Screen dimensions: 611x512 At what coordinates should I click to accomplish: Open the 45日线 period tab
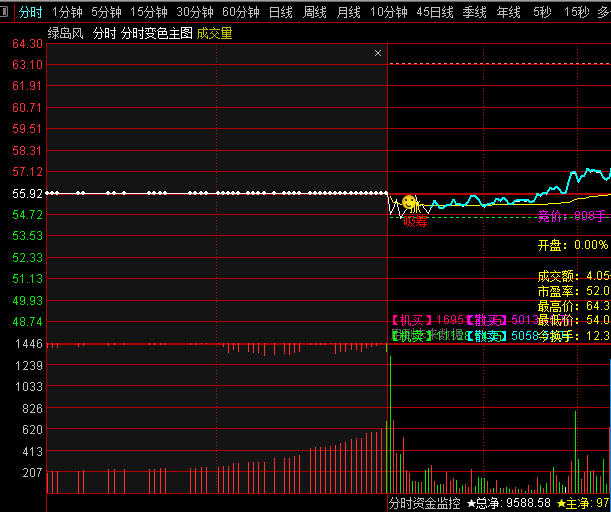[x=435, y=12]
